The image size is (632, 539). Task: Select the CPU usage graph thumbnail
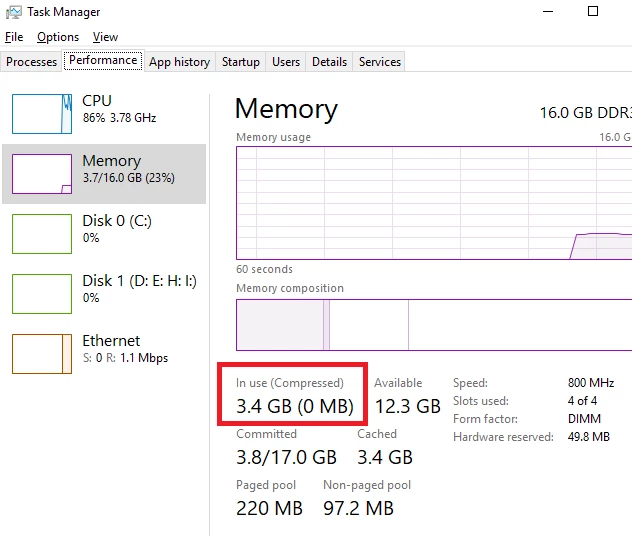pyautogui.click(x=42, y=114)
